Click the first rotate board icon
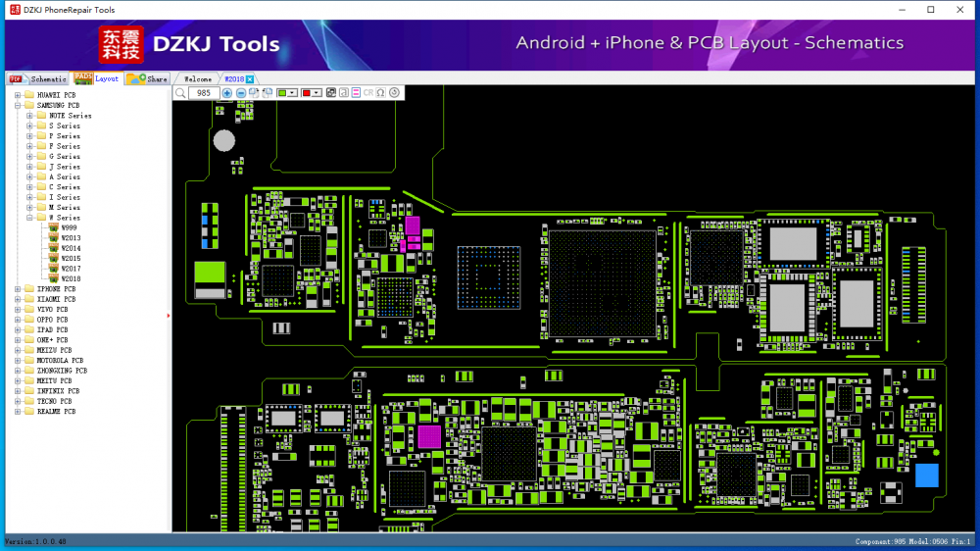 [254, 93]
